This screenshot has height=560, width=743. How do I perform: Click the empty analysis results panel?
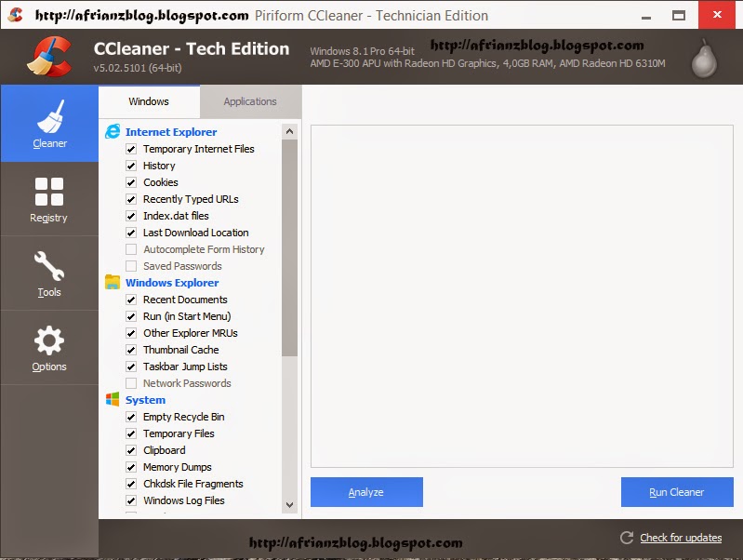click(522, 297)
